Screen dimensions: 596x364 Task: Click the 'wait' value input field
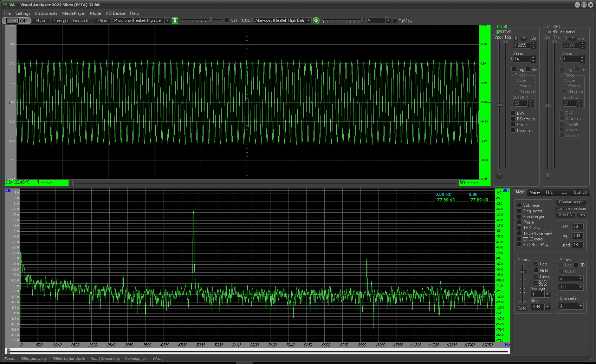tap(578, 226)
